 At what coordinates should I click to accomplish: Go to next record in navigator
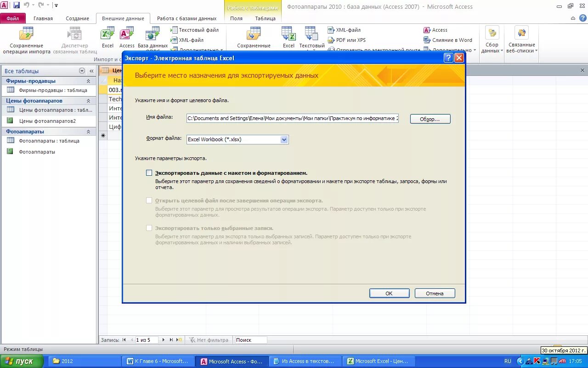[x=164, y=340]
